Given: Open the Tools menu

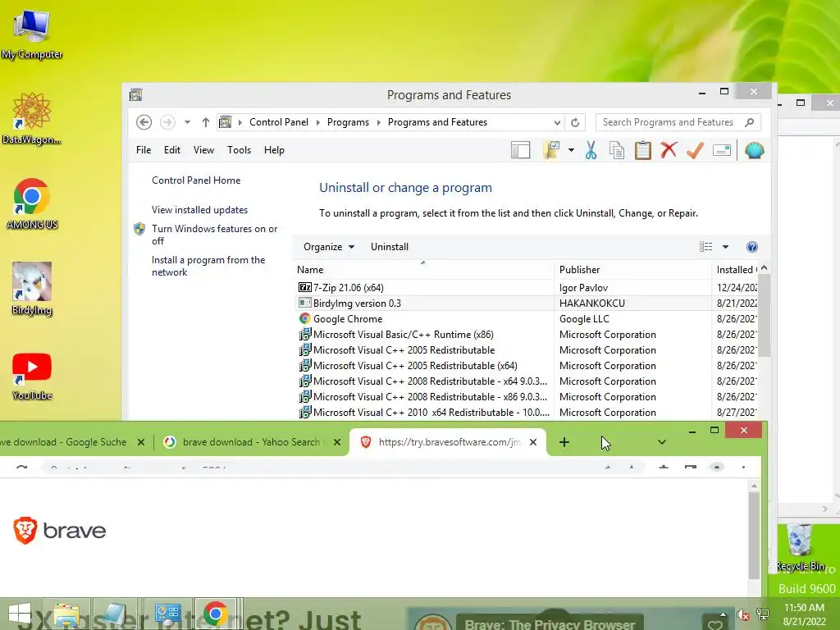Looking at the screenshot, I should click(x=239, y=151).
